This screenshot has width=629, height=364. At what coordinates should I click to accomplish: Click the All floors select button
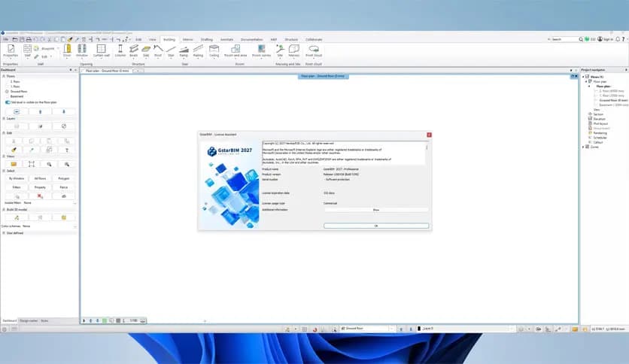click(x=40, y=178)
